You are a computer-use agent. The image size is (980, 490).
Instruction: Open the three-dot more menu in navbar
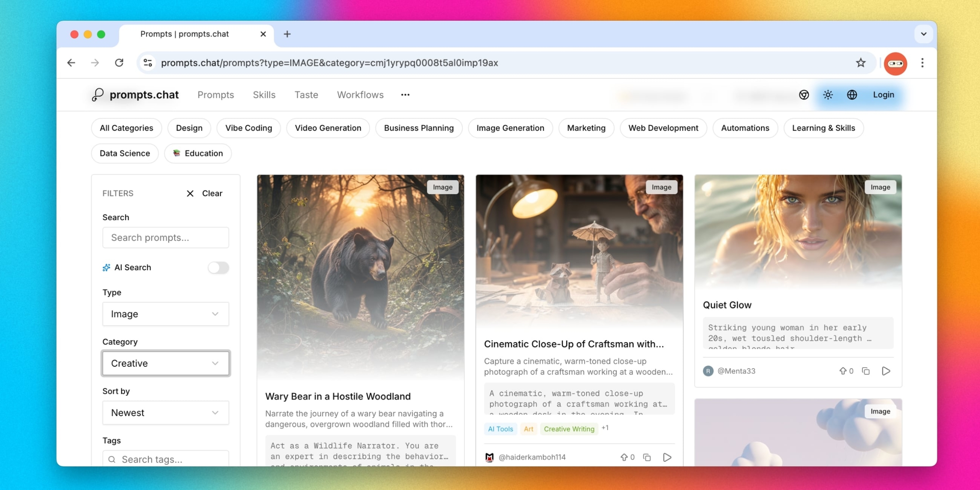tap(405, 95)
